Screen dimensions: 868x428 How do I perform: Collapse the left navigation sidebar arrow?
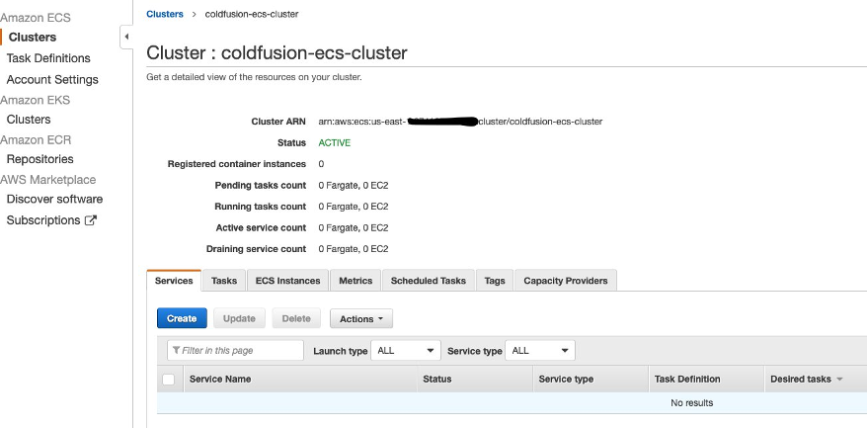[x=126, y=37]
